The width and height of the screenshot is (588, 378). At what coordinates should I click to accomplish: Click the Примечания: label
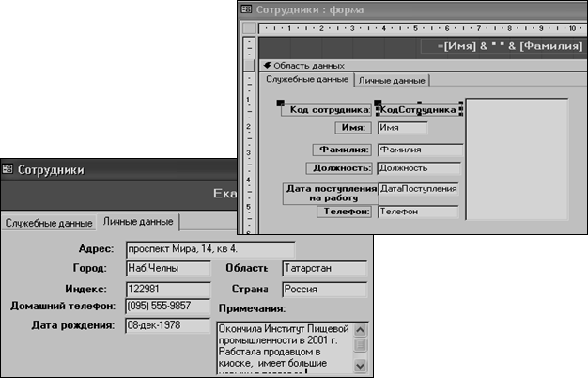(252, 308)
